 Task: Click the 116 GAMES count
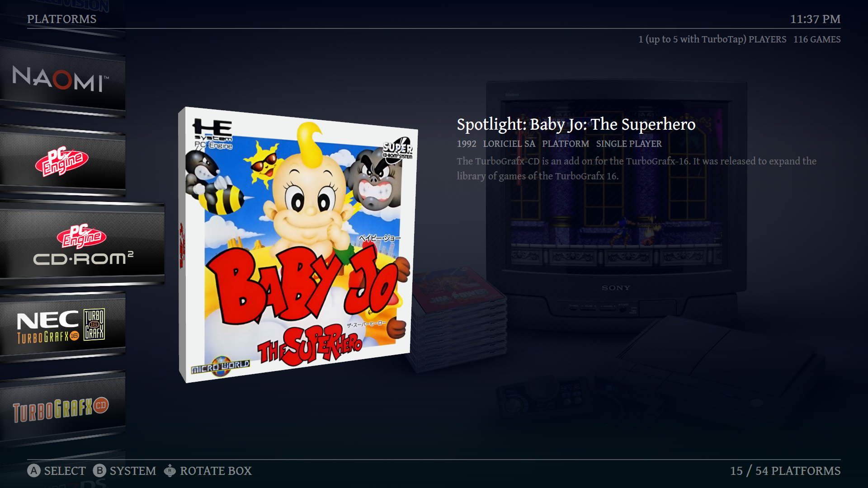817,39
